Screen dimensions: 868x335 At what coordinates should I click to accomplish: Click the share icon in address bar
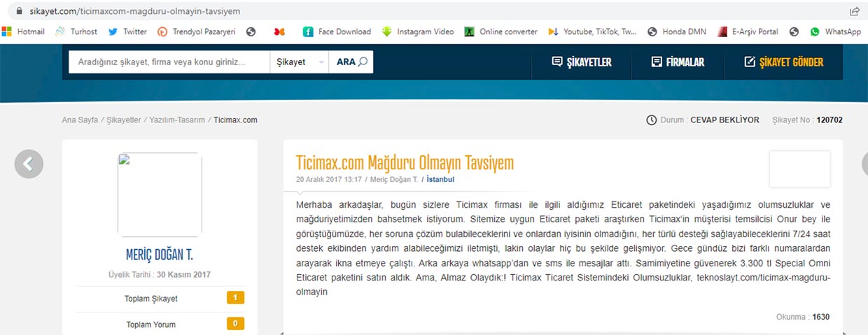pyautogui.click(x=854, y=10)
